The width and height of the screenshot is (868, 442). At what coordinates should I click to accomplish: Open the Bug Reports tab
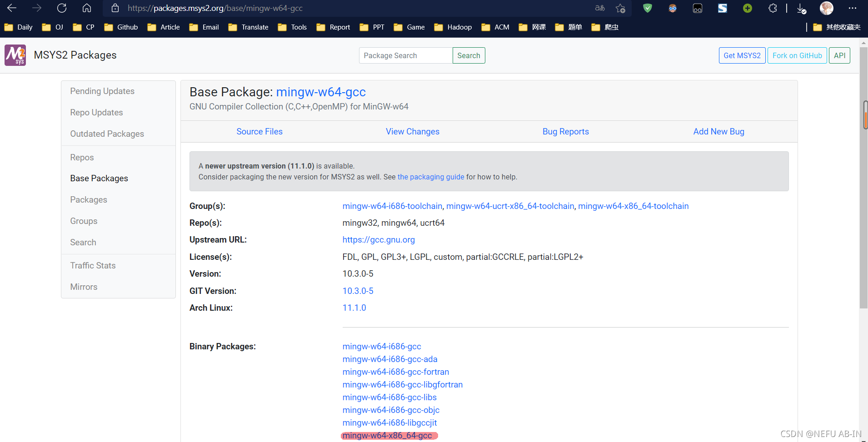tap(566, 131)
